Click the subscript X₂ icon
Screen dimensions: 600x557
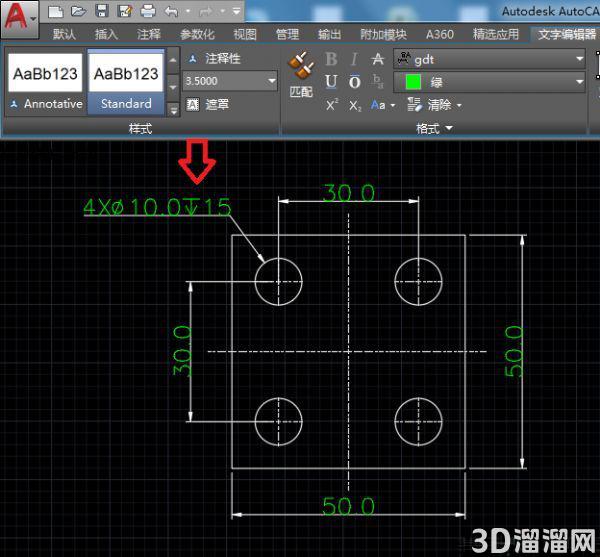click(355, 105)
